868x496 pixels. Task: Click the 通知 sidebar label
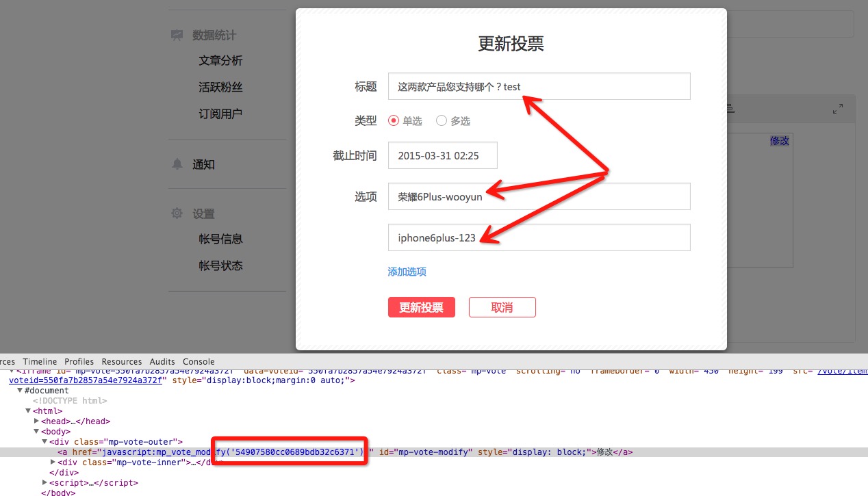coord(203,165)
